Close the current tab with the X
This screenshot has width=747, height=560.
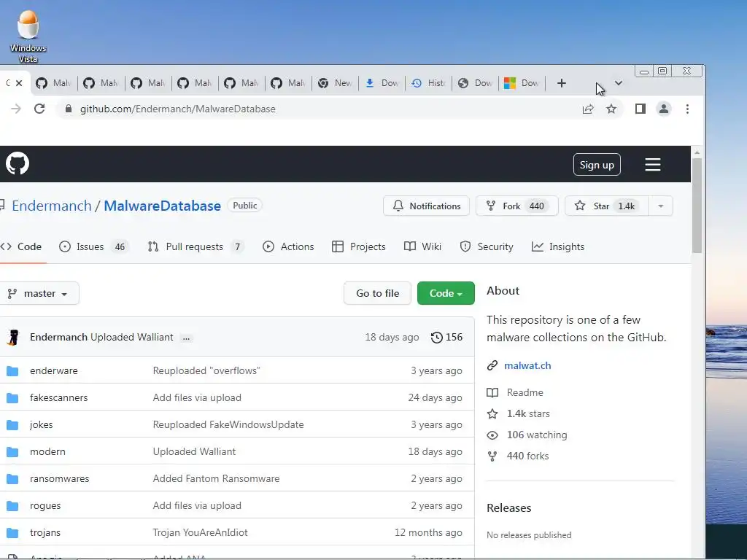[19, 83]
